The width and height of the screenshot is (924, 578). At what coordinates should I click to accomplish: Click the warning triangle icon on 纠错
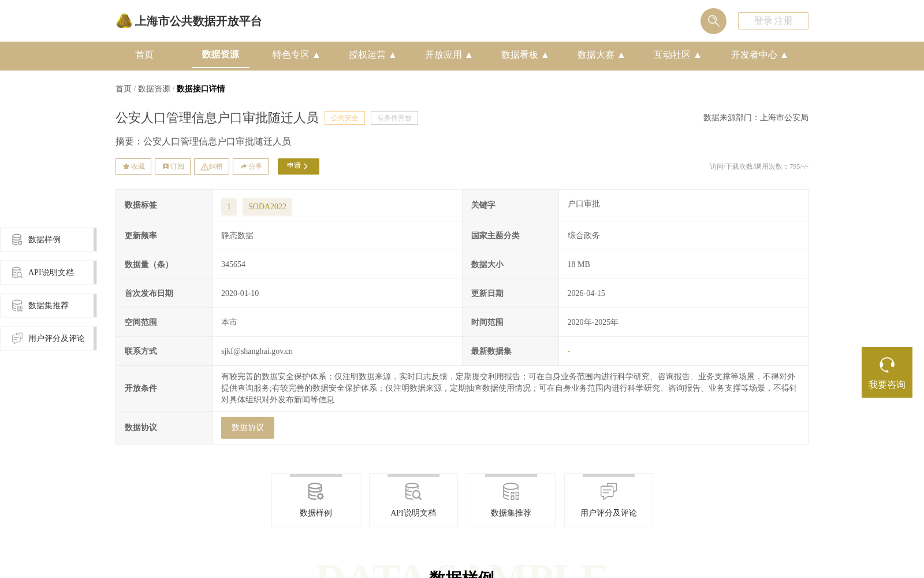pyautogui.click(x=204, y=166)
